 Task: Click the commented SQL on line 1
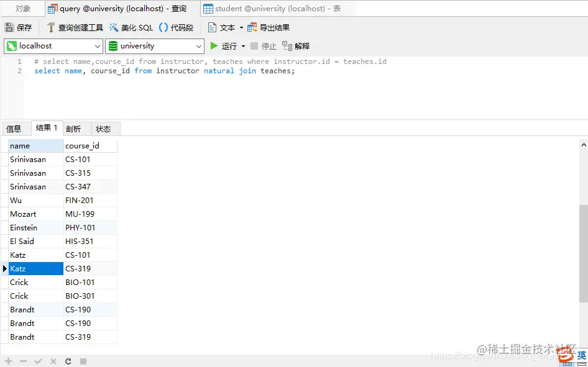coord(210,61)
